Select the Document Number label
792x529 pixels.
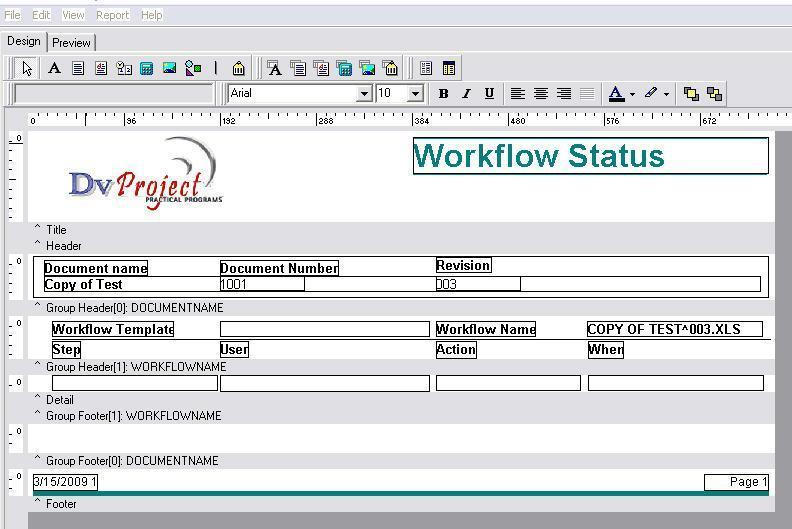[279, 268]
